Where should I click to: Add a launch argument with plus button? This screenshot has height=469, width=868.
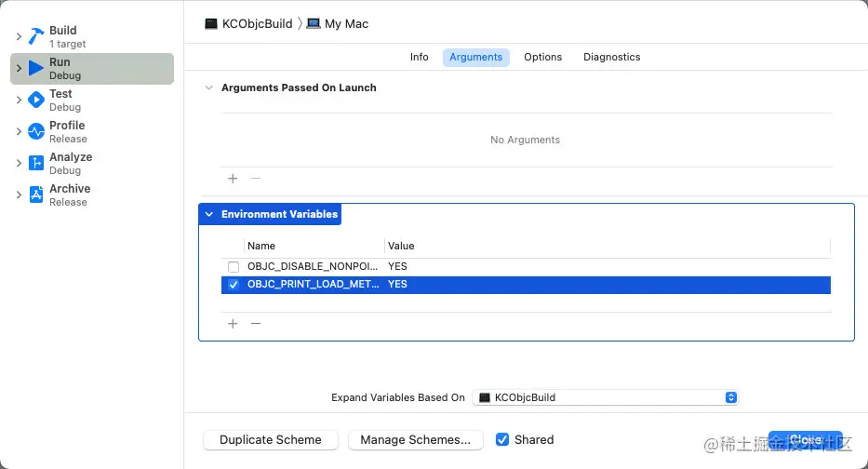pyautogui.click(x=233, y=179)
